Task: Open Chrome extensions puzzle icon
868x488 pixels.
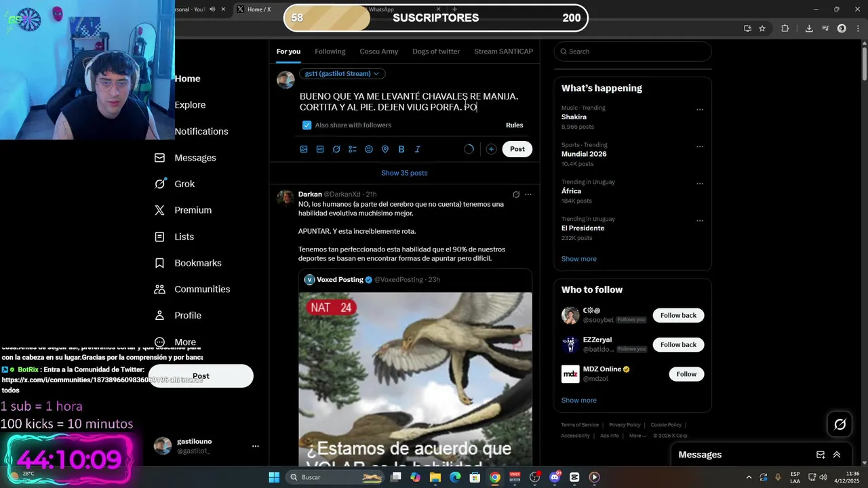Action: pyautogui.click(x=785, y=28)
